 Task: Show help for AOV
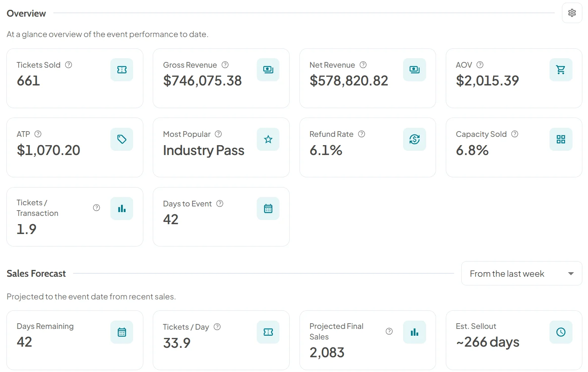(480, 65)
